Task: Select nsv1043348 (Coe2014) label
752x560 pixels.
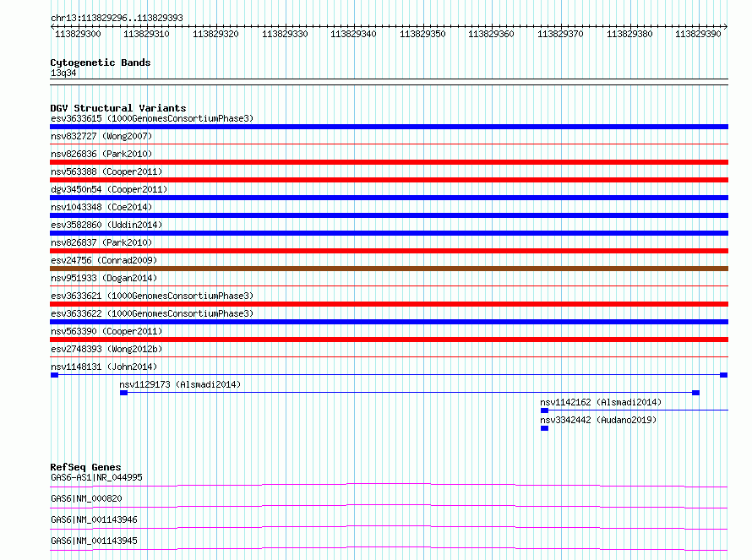Action: (x=101, y=207)
